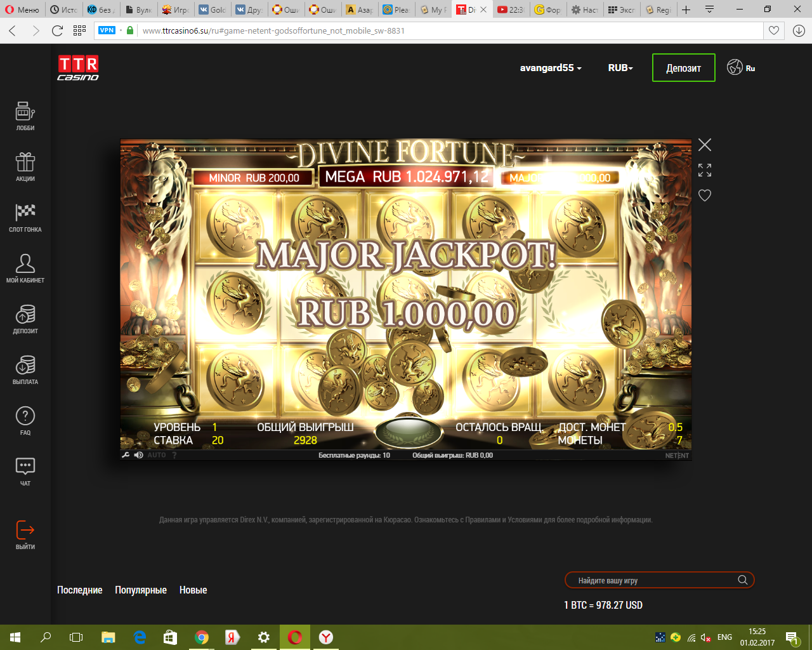Open the tab menu icon beside the new tab plus

pyautogui.click(x=709, y=10)
